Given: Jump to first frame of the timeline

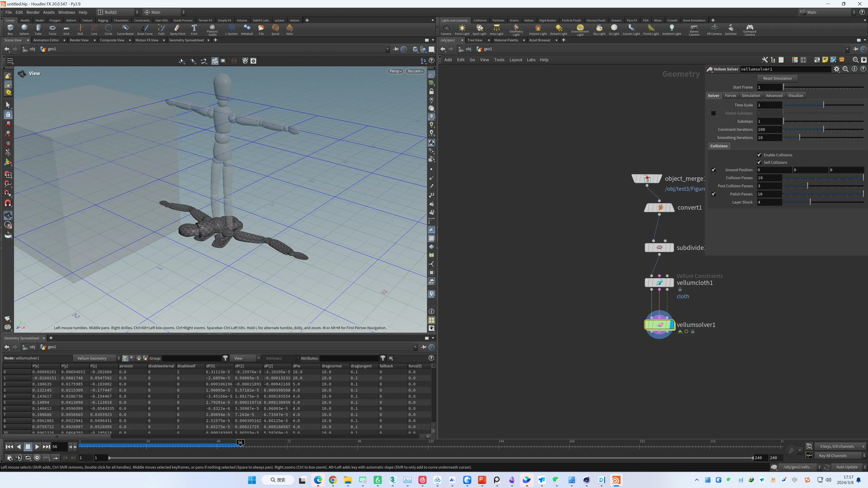Looking at the screenshot, I should point(9,447).
